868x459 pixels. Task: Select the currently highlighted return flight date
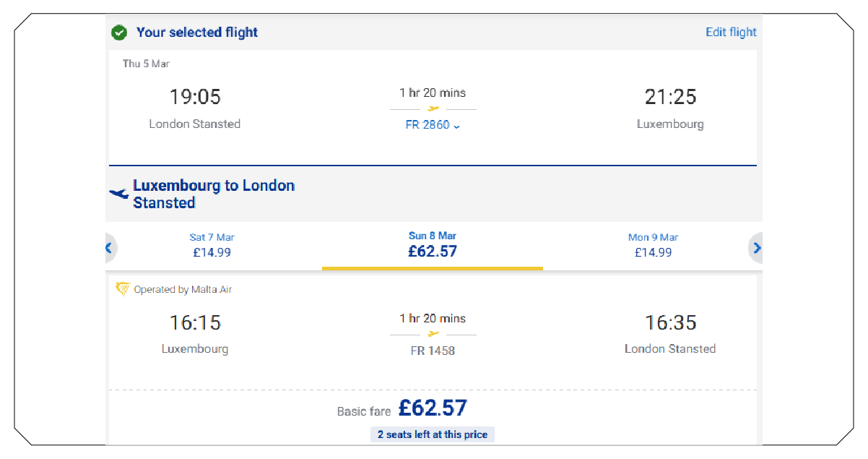pyautogui.click(x=432, y=244)
